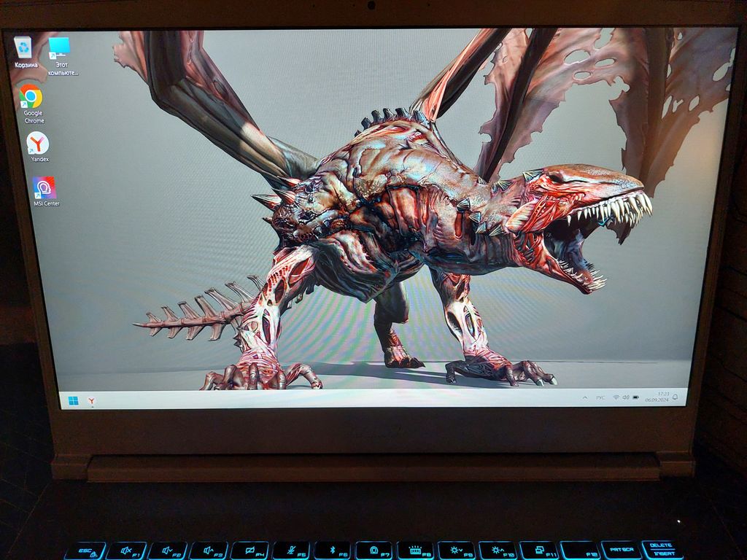Select the Google Chrome desktop shortcut
This screenshot has width=747, height=560.
tap(32, 104)
